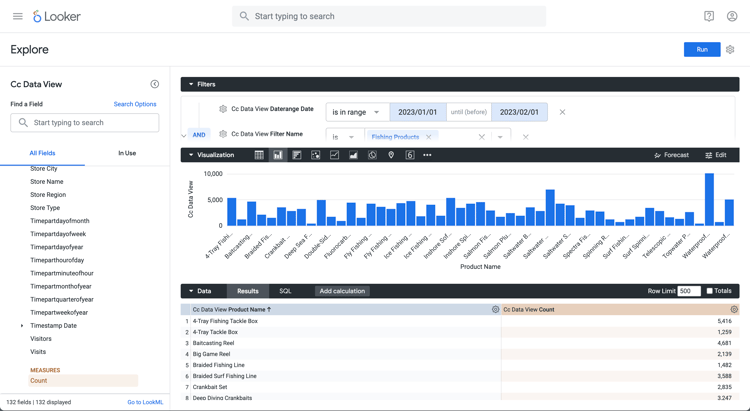750x411 pixels.
Task: Choose the scatterplot visualization icon
Action: (316, 155)
